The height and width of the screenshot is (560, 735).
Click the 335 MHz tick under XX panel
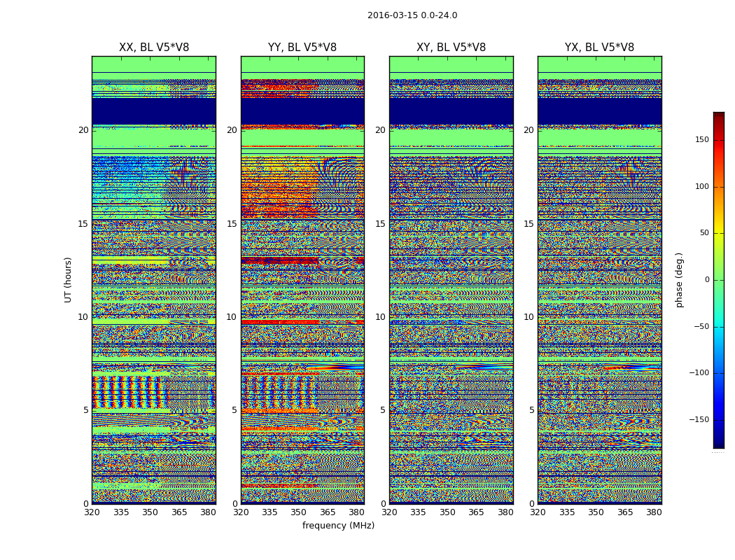point(121,512)
